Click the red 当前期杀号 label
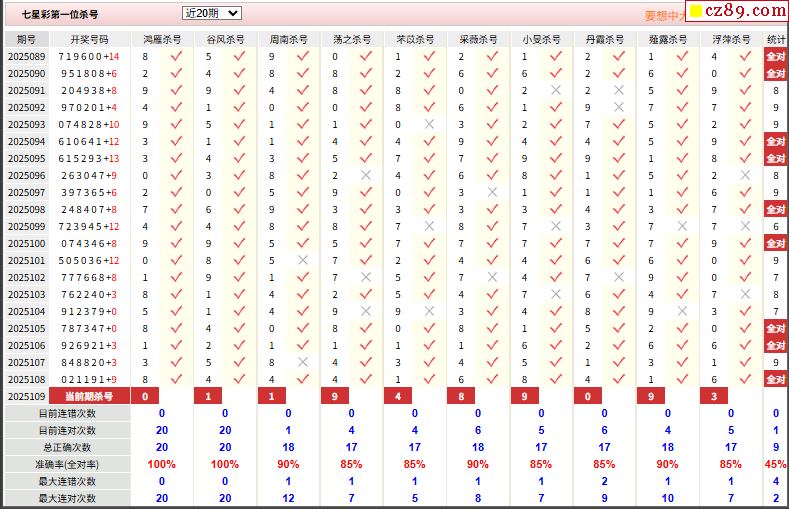 tap(90, 396)
